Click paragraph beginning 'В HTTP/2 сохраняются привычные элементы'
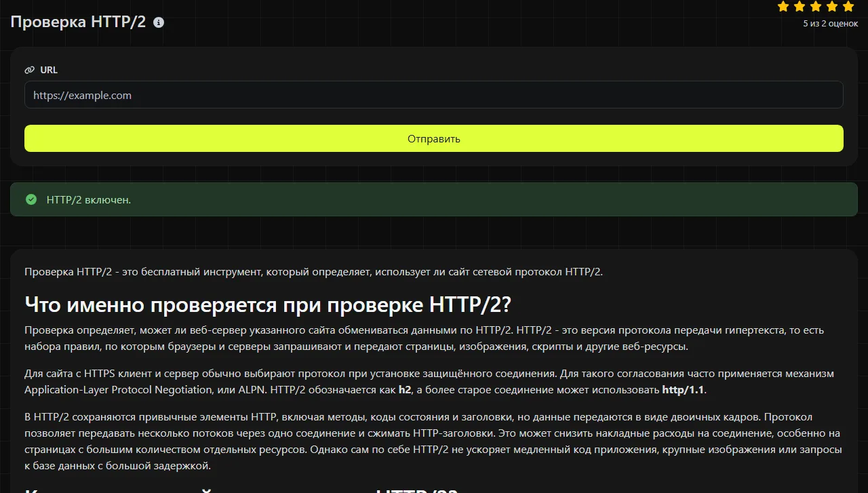 [433, 441]
